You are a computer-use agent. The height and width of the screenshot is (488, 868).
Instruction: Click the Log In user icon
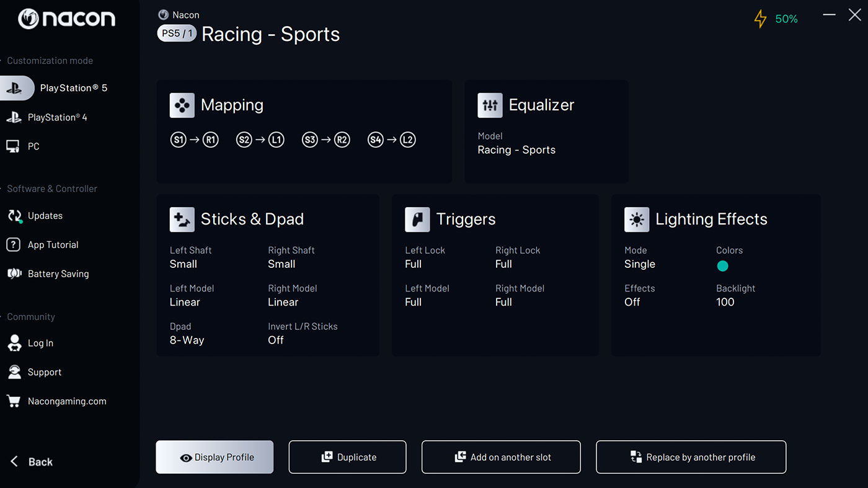[x=14, y=343]
